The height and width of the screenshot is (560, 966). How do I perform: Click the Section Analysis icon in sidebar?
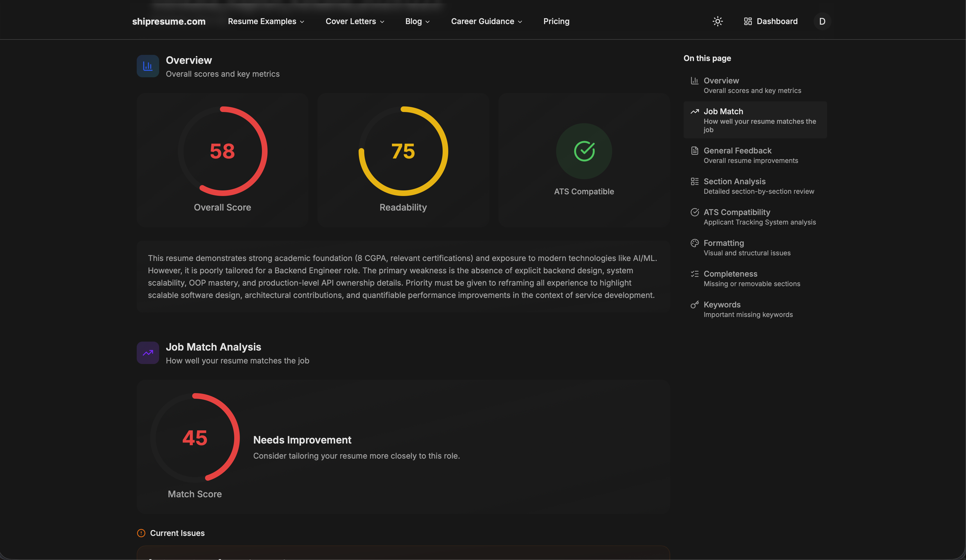[x=695, y=181]
